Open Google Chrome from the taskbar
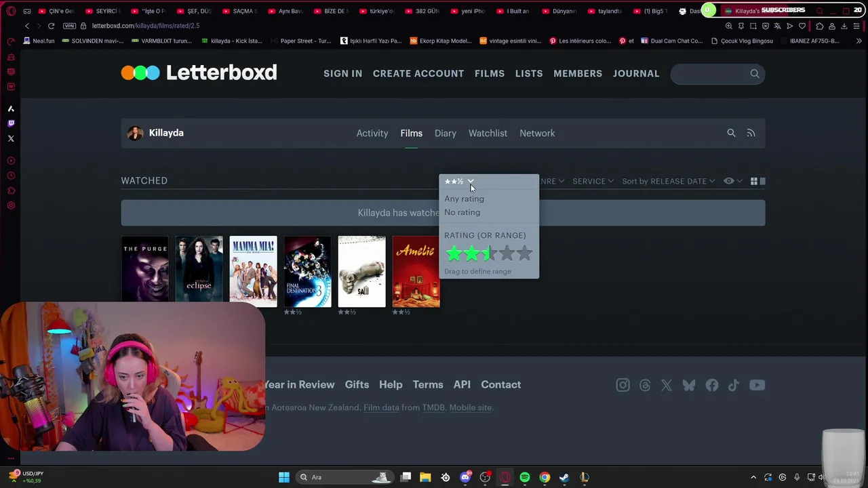Viewport: 868px width, 488px height. [x=545, y=477]
